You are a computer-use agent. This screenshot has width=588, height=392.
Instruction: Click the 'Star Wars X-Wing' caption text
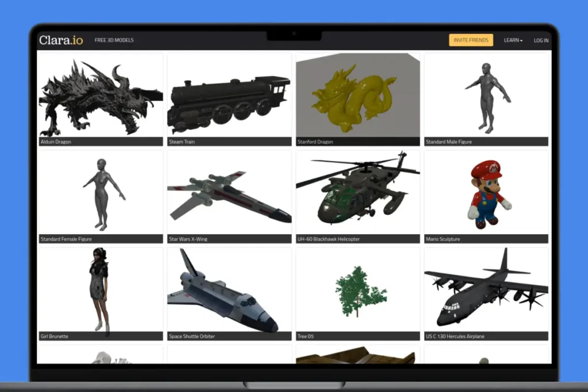coord(188,239)
